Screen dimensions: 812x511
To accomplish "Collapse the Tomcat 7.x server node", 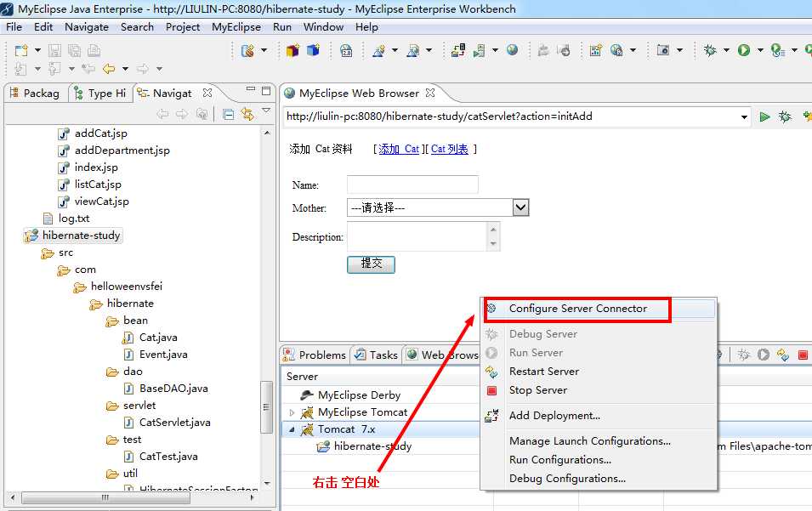I will point(292,429).
